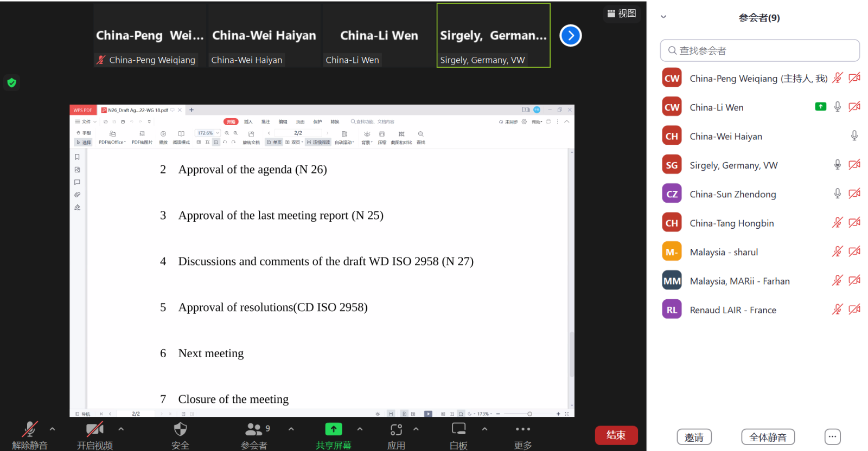Viewport: 868px width, 451px height.
Task: Open the Apps icon in toolbar
Action: pos(396,430)
